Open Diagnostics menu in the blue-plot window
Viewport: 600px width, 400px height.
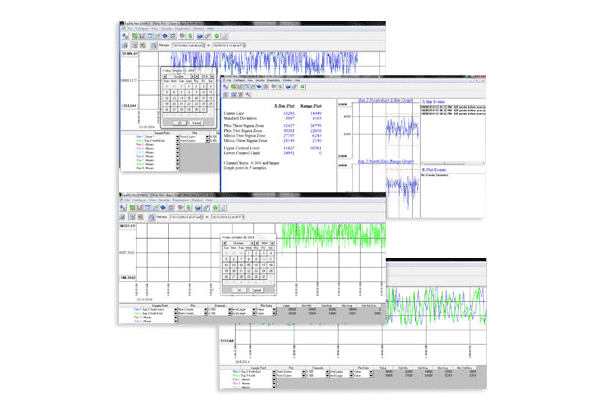182,29
